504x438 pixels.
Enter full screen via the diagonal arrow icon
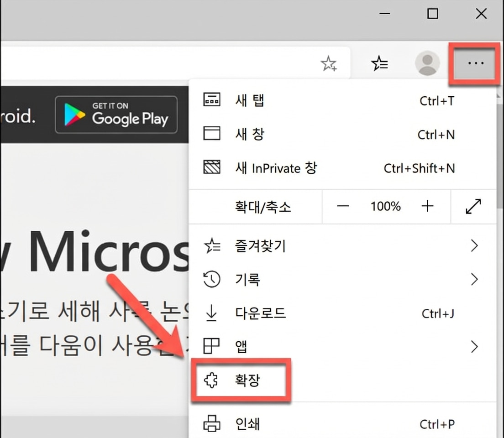pos(473,207)
